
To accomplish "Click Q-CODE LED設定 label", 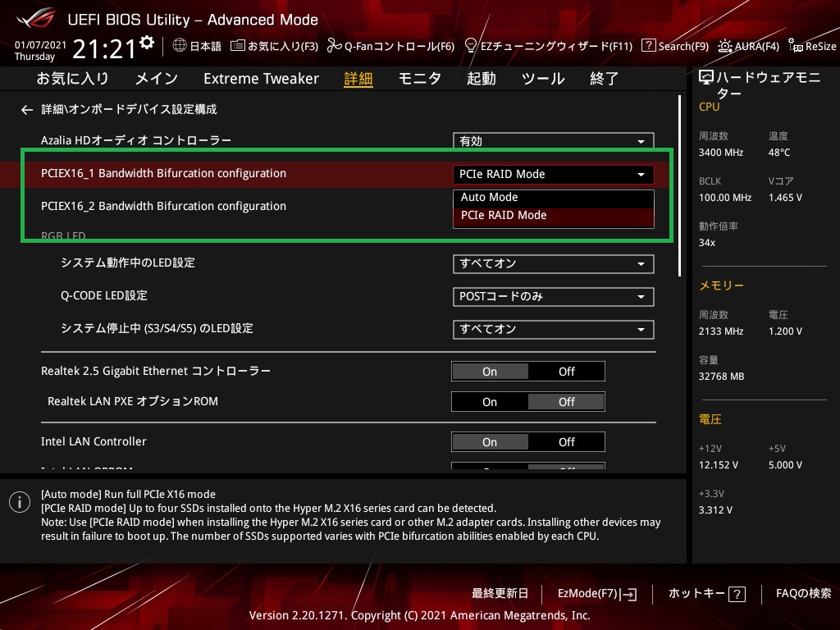I will 104,295.
